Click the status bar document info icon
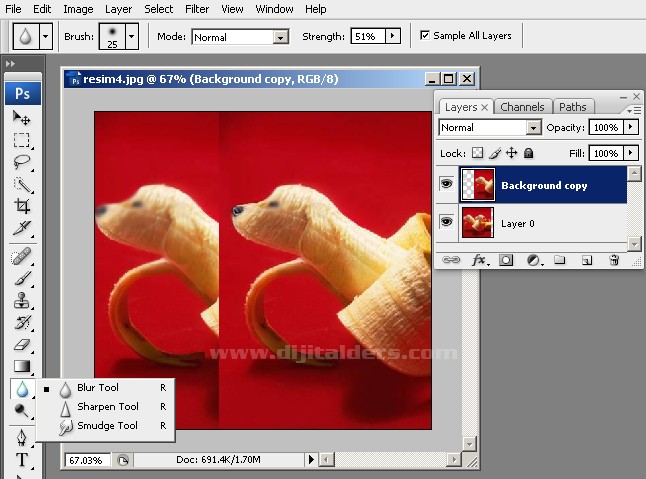 coord(123,460)
